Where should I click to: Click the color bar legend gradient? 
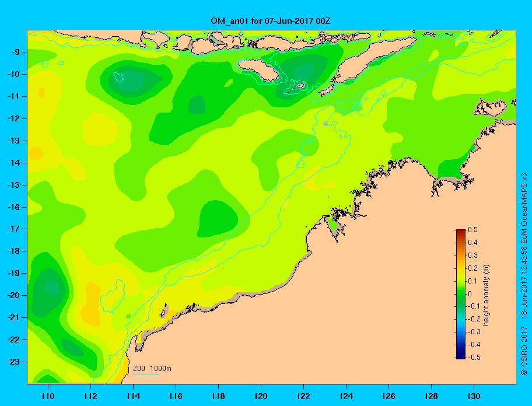tap(461, 294)
